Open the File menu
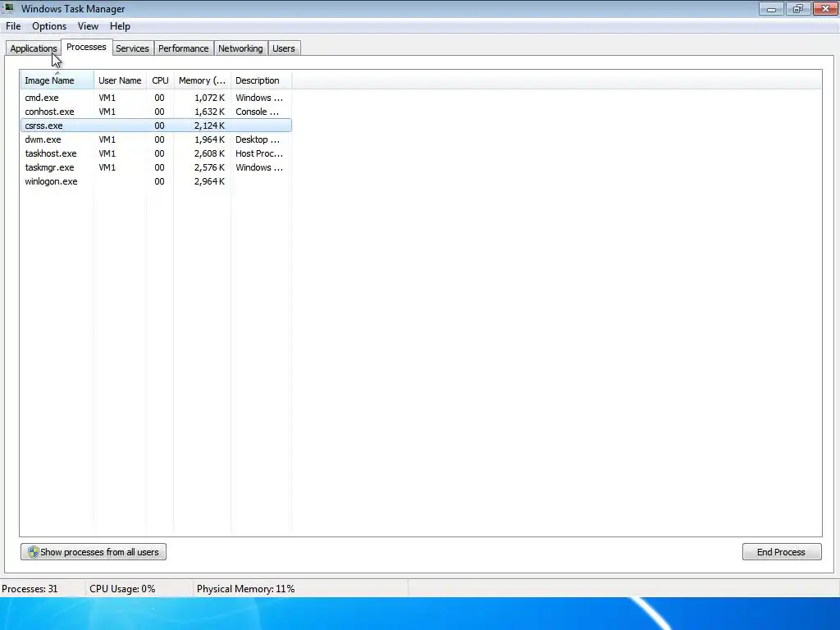Image resolution: width=840 pixels, height=630 pixels. click(x=13, y=26)
